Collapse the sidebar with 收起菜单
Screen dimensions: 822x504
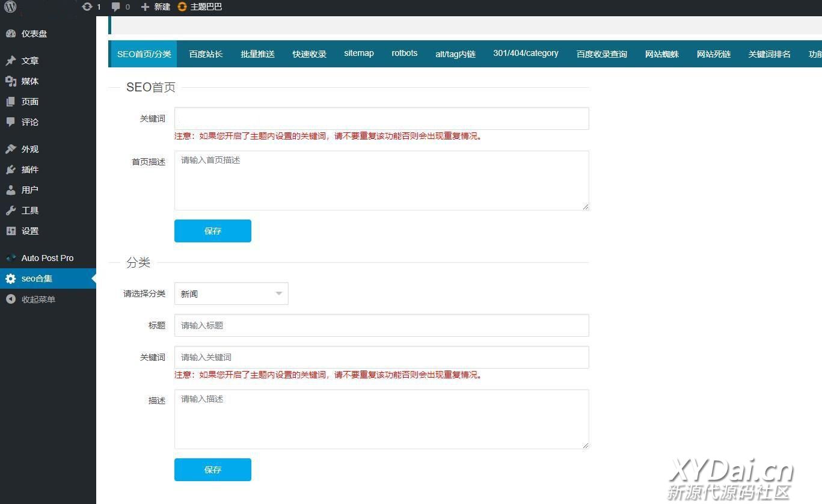38,300
